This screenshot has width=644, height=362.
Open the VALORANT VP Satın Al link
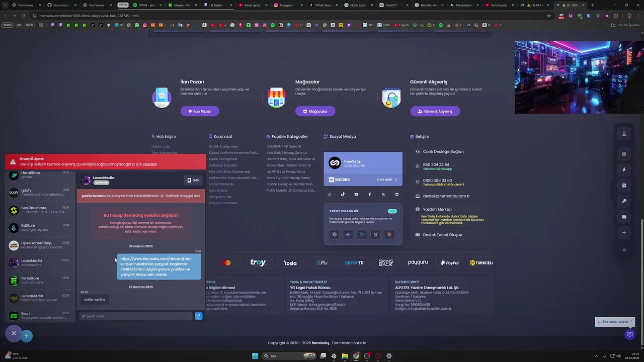(283, 146)
